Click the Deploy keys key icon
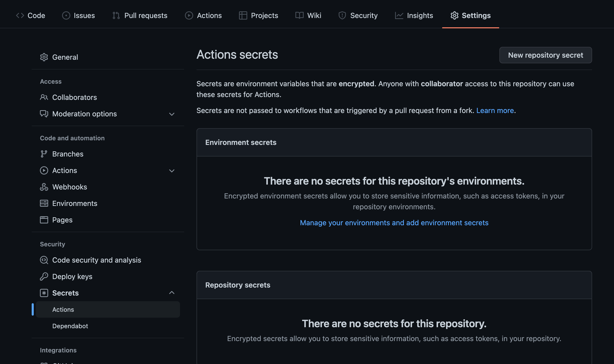This screenshot has height=364, width=614. [x=44, y=276]
